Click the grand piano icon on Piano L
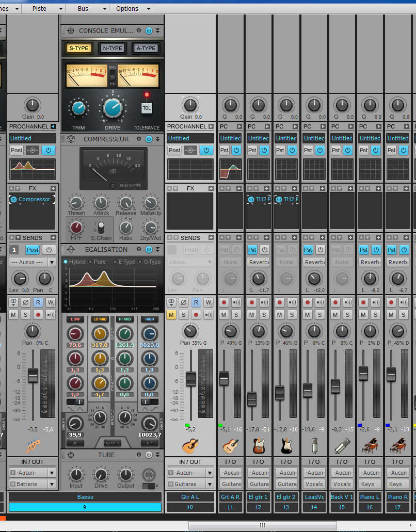 (370, 445)
